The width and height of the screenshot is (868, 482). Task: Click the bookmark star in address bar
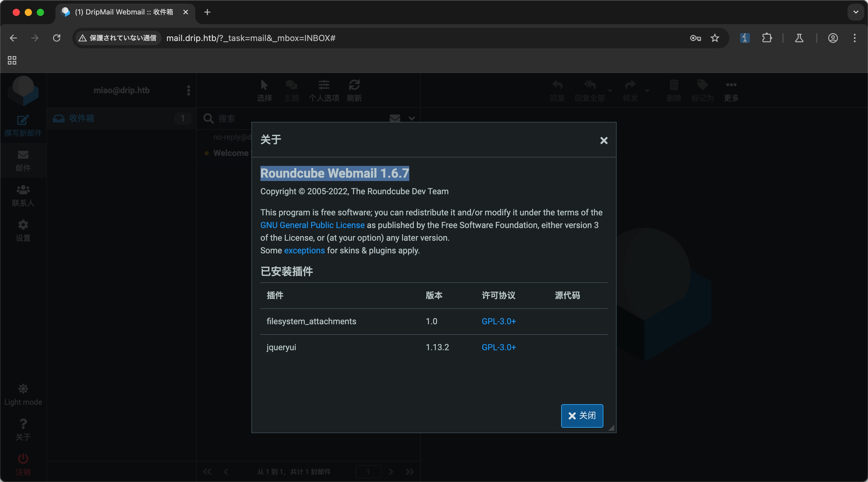point(715,38)
